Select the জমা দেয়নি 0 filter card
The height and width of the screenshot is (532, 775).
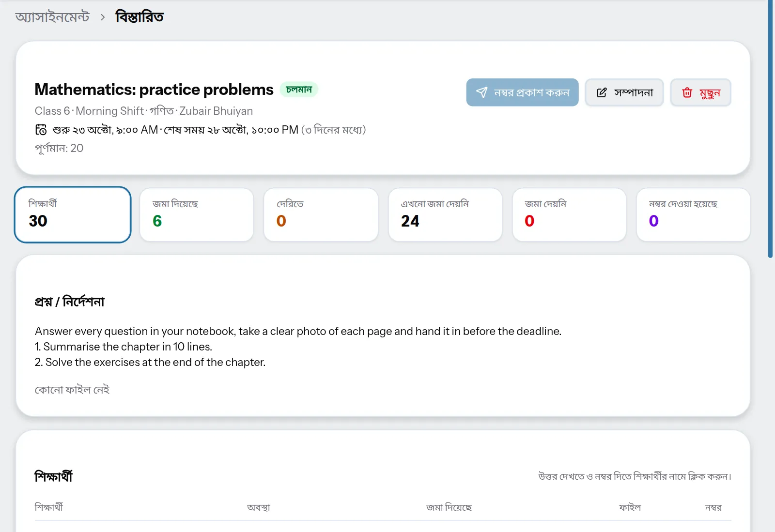(569, 214)
